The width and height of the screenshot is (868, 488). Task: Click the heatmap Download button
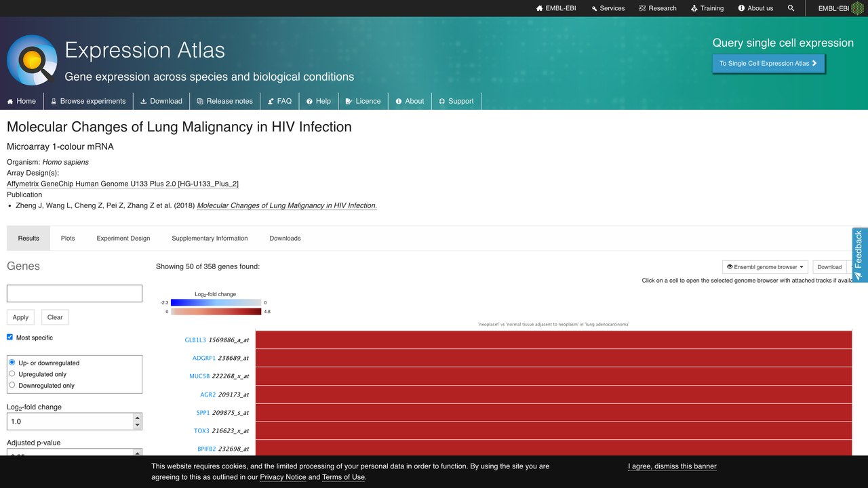pyautogui.click(x=829, y=267)
